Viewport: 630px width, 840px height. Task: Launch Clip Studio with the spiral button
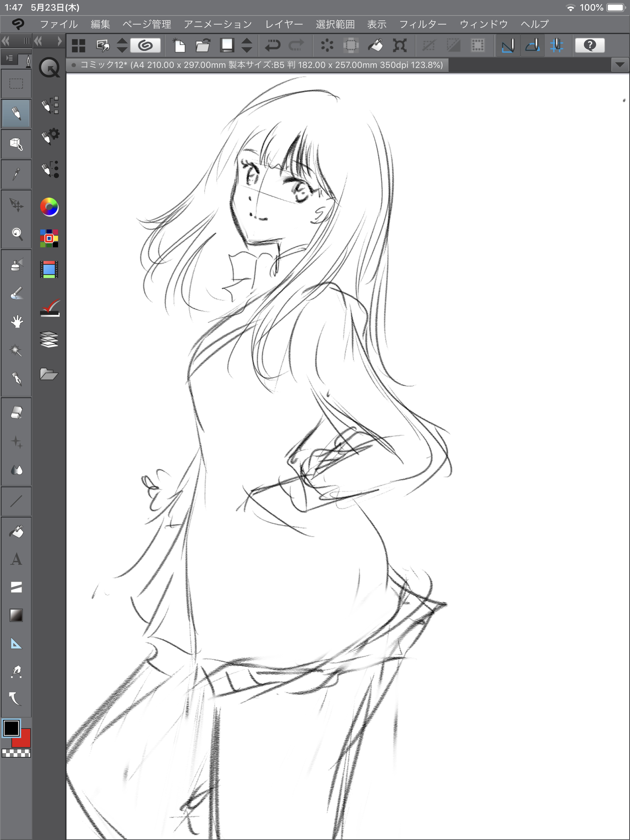tap(145, 46)
